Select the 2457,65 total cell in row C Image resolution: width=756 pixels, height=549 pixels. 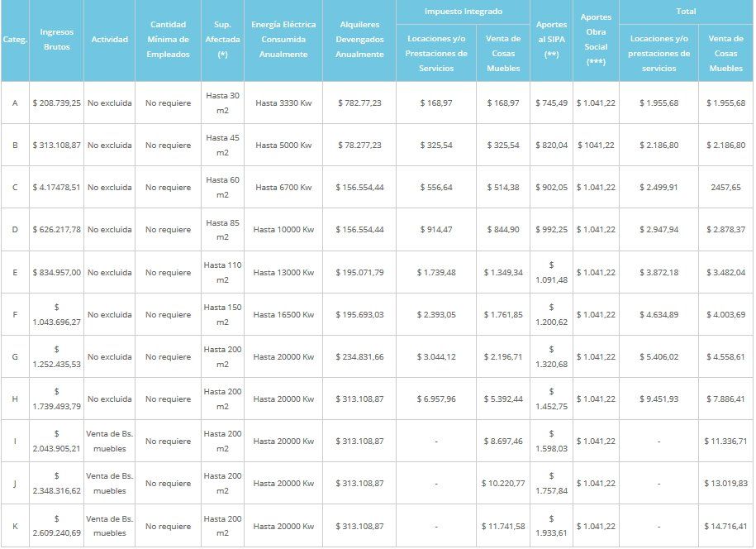[725, 188]
